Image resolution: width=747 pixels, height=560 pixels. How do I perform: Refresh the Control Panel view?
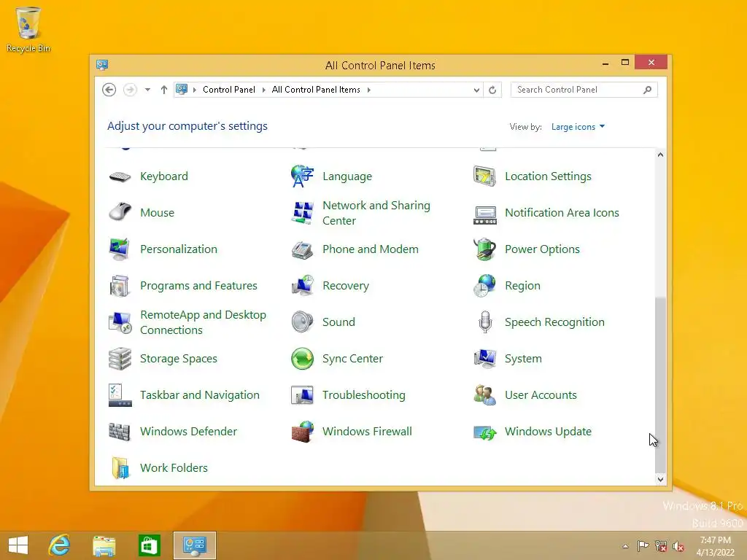click(492, 90)
